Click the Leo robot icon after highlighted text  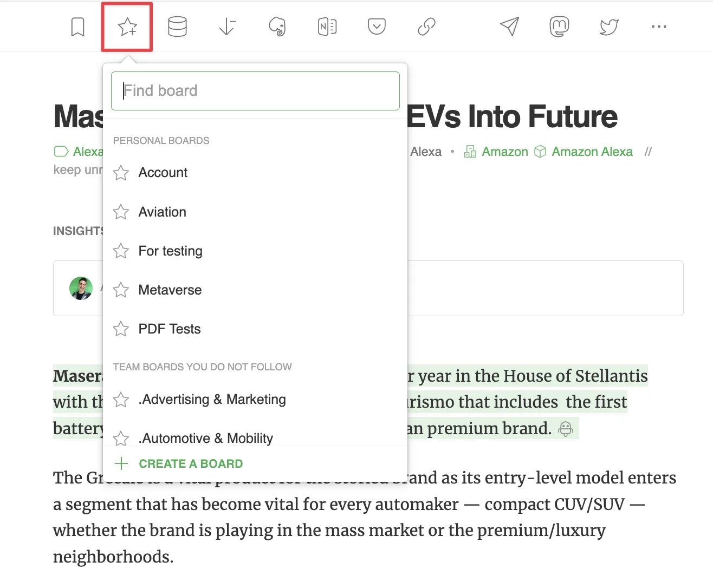[566, 429]
